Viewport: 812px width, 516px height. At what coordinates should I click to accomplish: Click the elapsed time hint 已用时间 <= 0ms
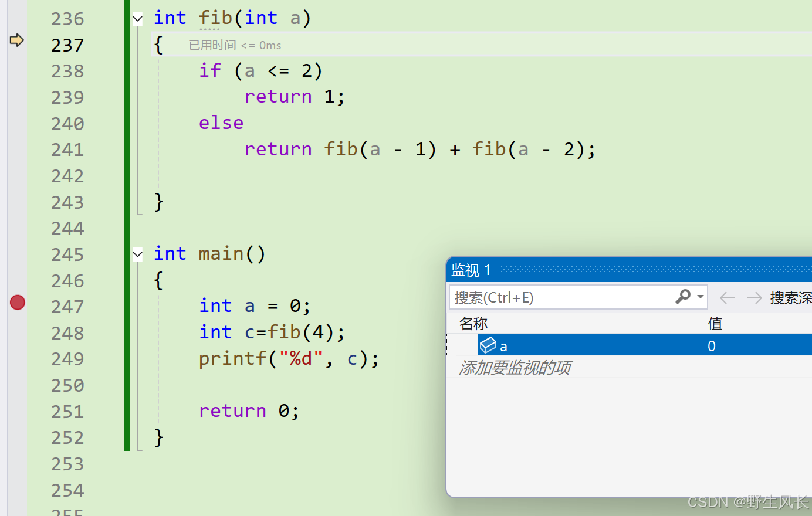(x=235, y=45)
